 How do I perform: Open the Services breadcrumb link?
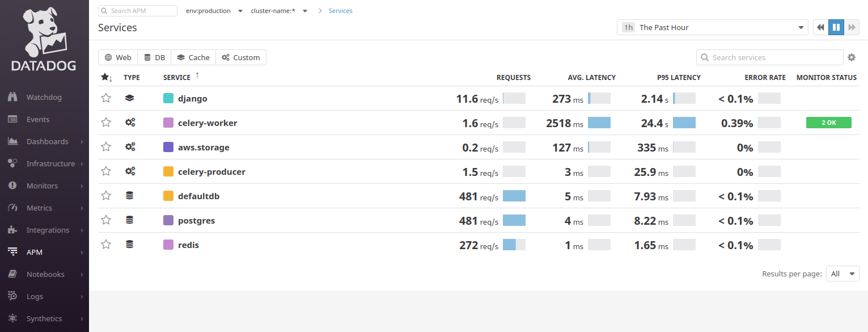[340, 11]
